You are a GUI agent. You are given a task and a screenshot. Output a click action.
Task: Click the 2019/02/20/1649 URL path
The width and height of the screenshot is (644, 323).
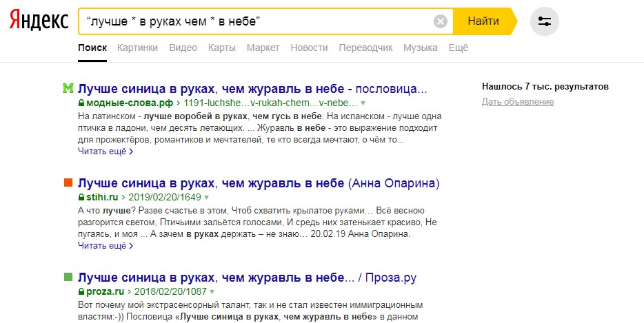click(165, 198)
